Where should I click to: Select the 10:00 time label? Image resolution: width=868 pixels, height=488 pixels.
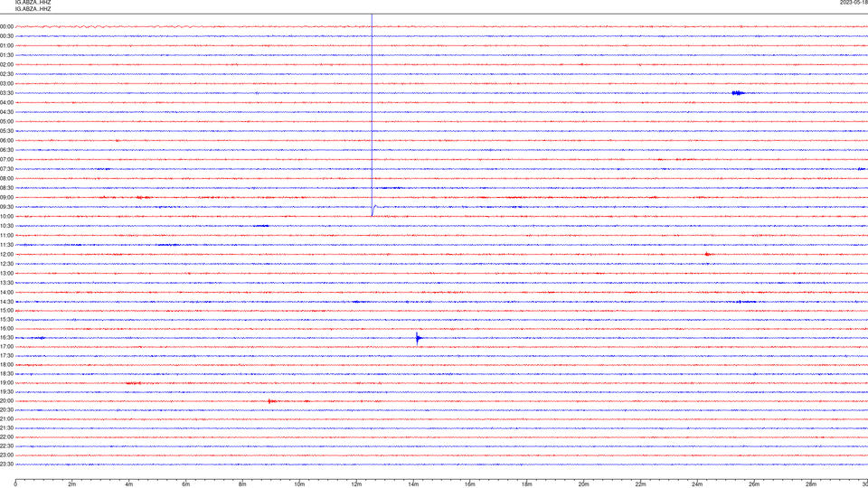6,216
